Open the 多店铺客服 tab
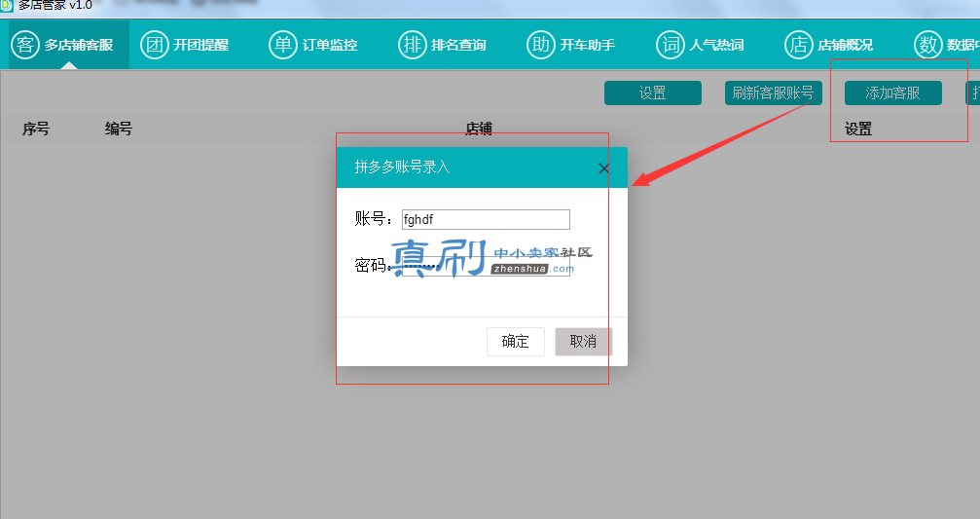Viewport: 980px width, 519px height. (69, 45)
